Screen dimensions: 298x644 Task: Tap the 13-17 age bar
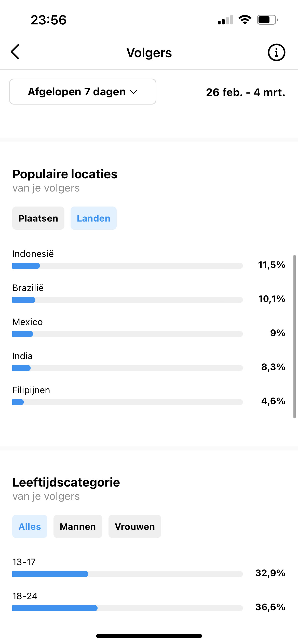pyautogui.click(x=127, y=574)
